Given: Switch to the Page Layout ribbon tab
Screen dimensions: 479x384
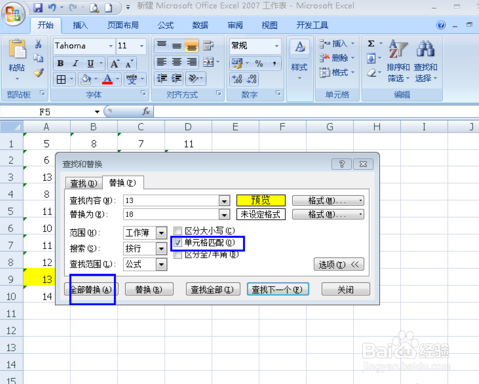Looking at the screenshot, I should click(x=123, y=25).
